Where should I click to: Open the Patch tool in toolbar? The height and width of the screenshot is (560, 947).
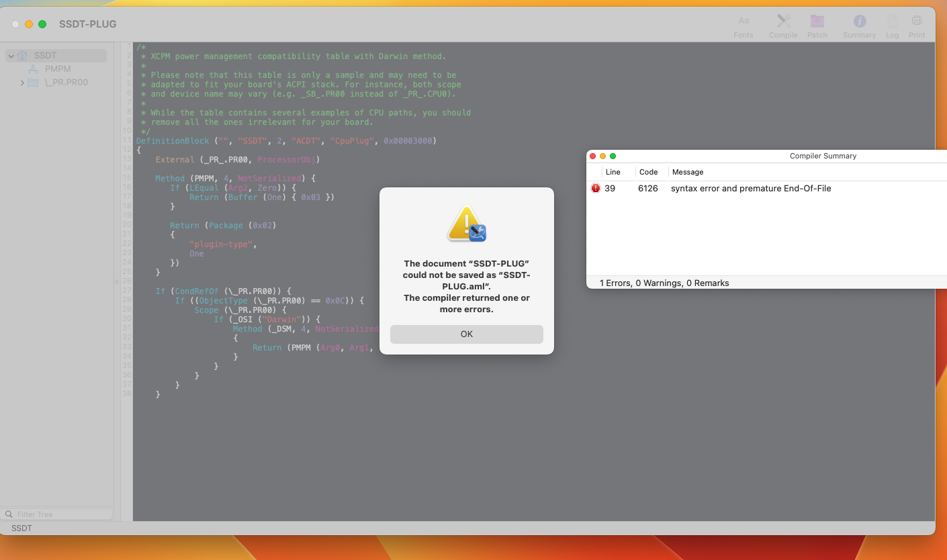817,26
